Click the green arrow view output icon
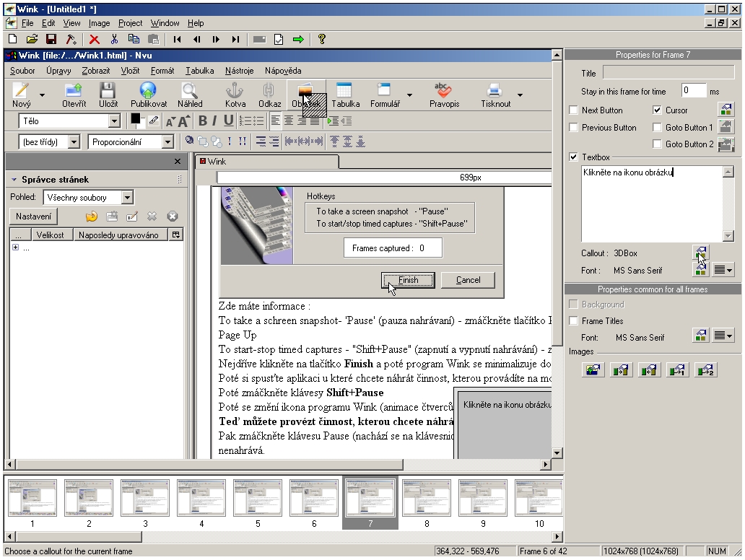Image resolution: width=745 pixels, height=560 pixels. click(x=298, y=40)
